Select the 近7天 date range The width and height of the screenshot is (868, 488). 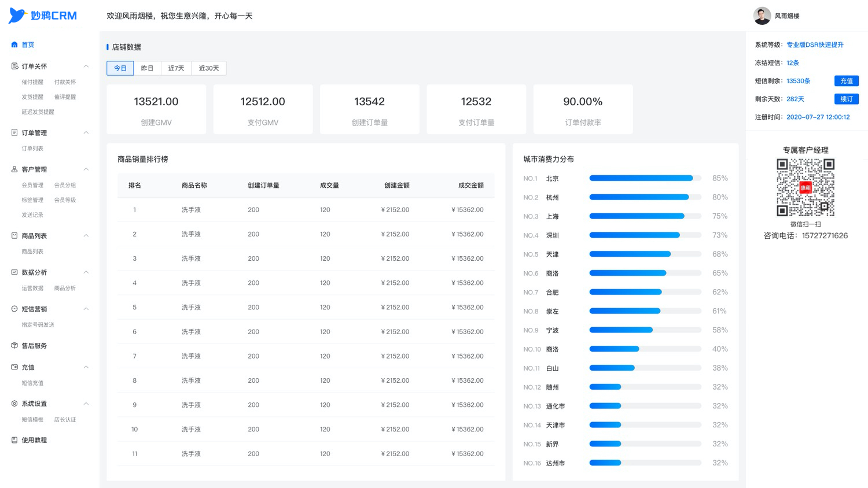coord(176,68)
